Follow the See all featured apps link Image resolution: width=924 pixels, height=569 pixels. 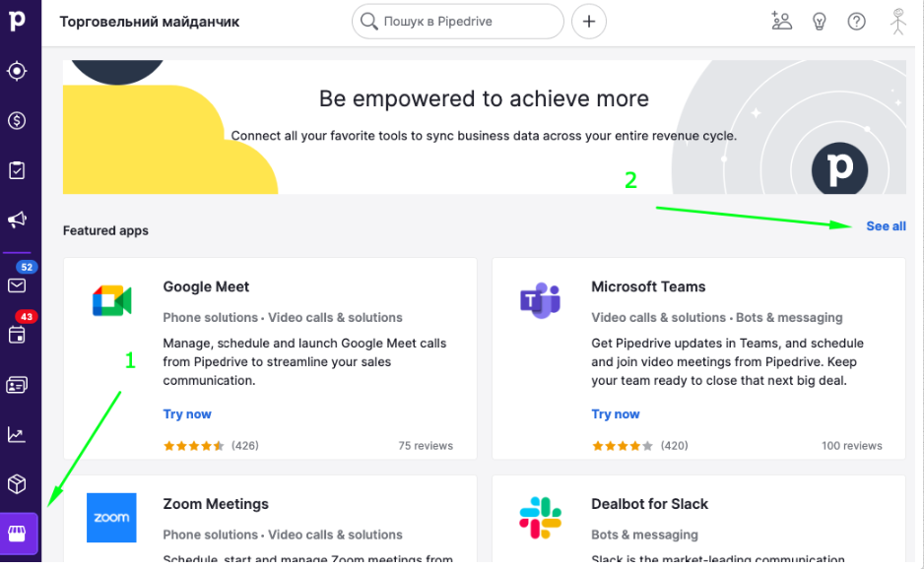(x=885, y=225)
